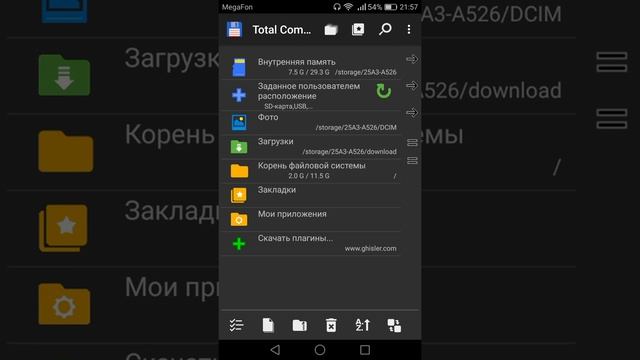This screenshot has width=640, height=360.
Task: Tap the www.ghisler.com link text
Action: point(370,248)
